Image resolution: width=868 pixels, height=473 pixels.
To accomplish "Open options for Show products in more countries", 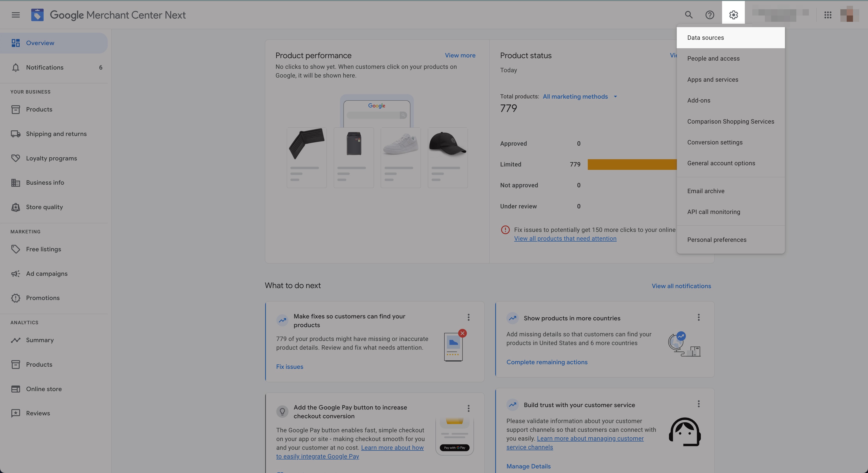I will (698, 317).
